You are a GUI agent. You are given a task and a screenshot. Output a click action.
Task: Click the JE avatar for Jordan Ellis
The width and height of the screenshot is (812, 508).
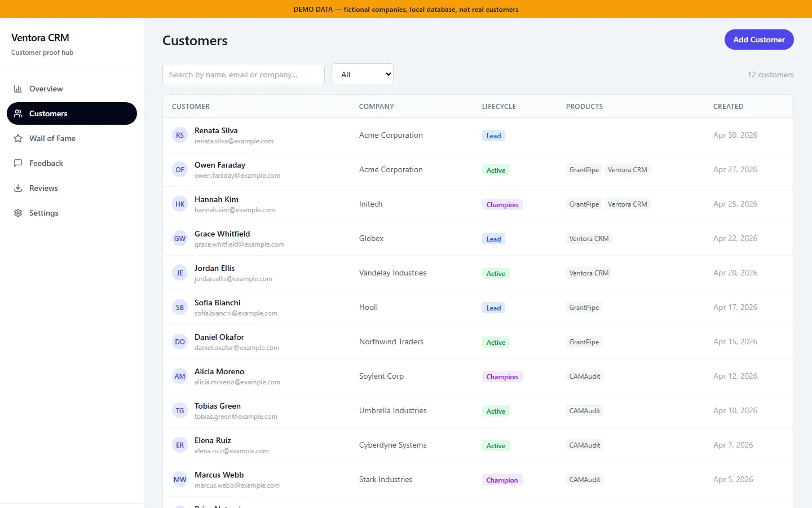[180, 273]
